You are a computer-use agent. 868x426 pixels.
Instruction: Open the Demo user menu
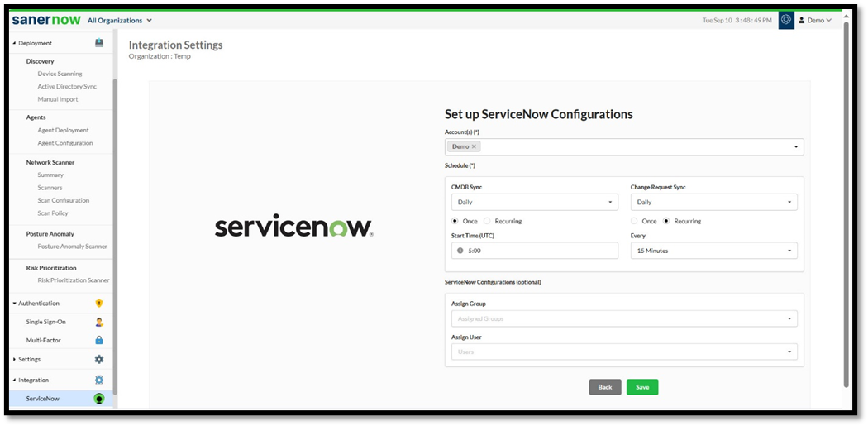click(x=815, y=20)
